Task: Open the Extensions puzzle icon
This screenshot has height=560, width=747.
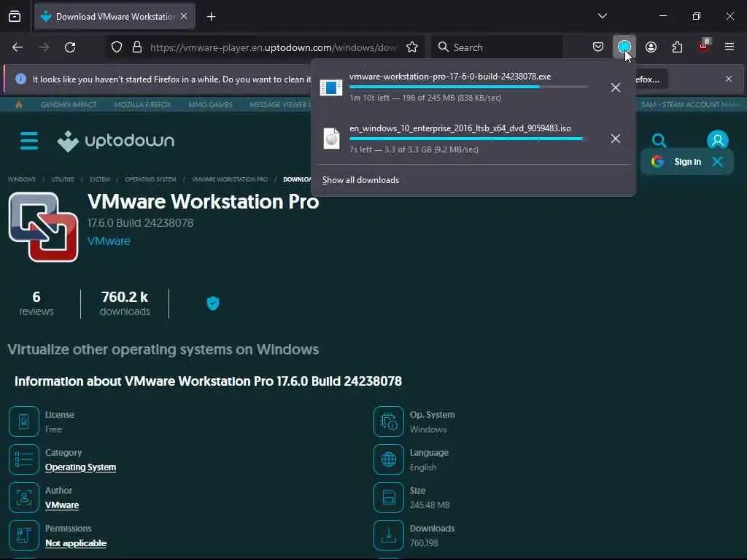Action: 677,47
